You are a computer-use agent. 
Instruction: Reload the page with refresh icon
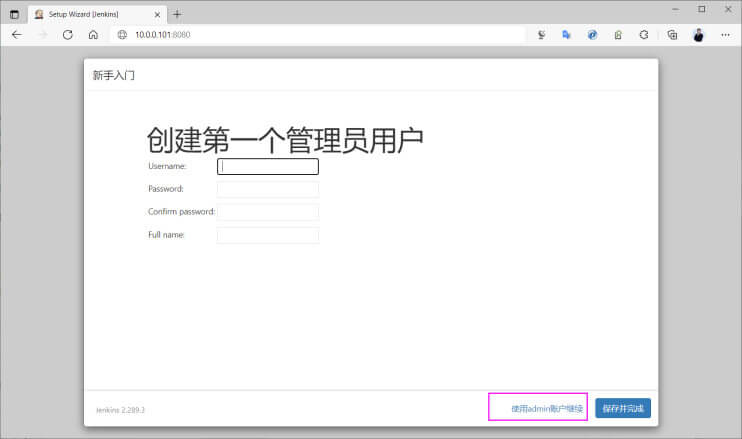[68, 35]
